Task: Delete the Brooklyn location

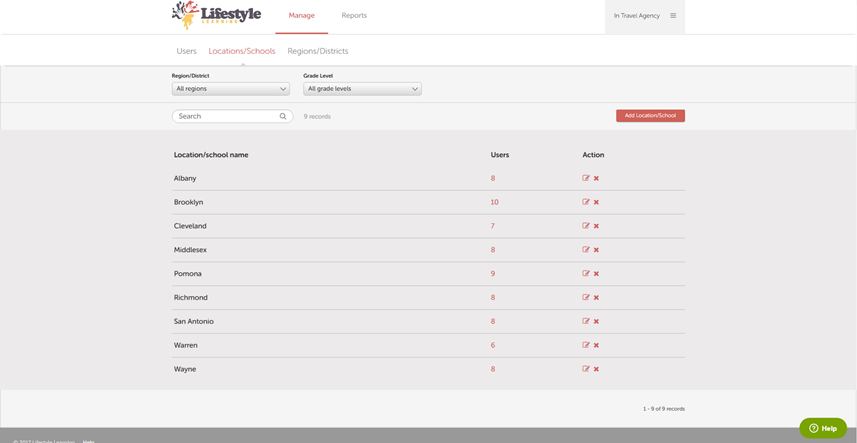Action: (x=596, y=202)
